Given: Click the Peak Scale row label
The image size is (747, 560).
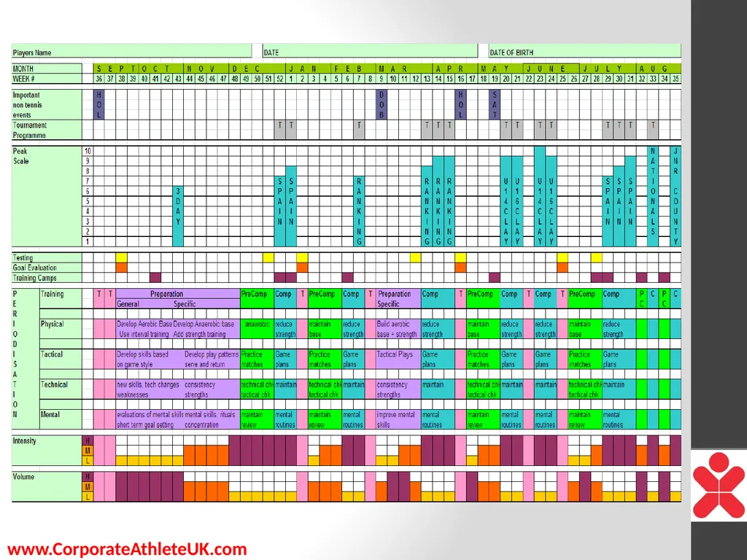Looking at the screenshot, I should click(x=47, y=196).
